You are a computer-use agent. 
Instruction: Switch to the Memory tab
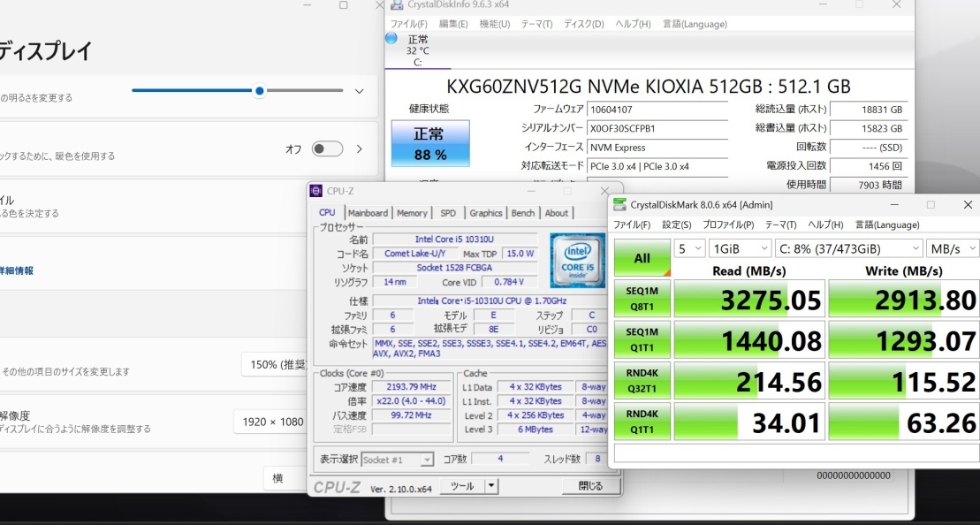tap(412, 213)
